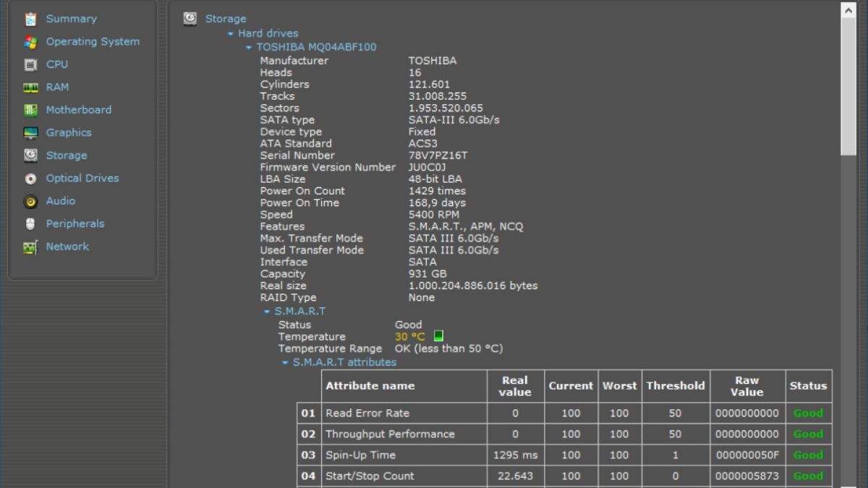Click the Capacity value 931 GB
Screen dimensions: 868x488
click(427, 274)
